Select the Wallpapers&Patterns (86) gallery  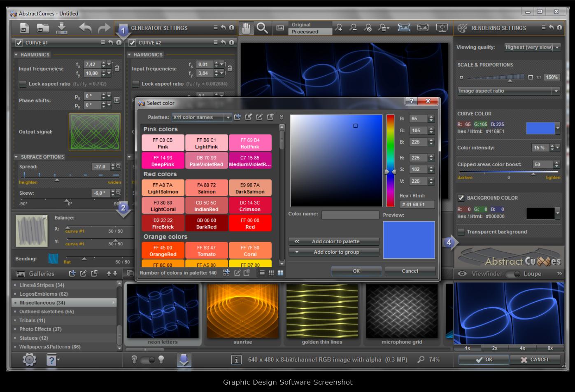(65, 347)
